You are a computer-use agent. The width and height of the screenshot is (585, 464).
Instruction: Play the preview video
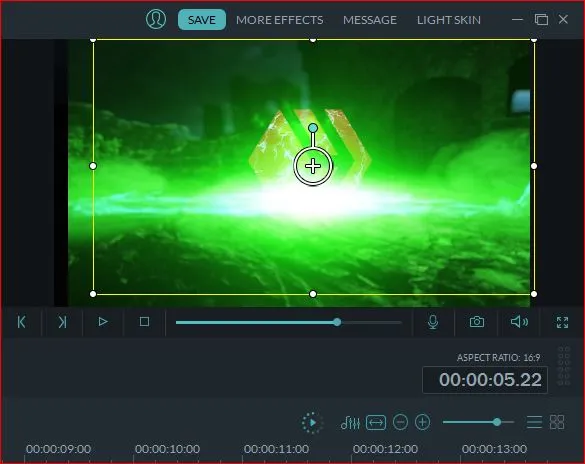click(103, 322)
